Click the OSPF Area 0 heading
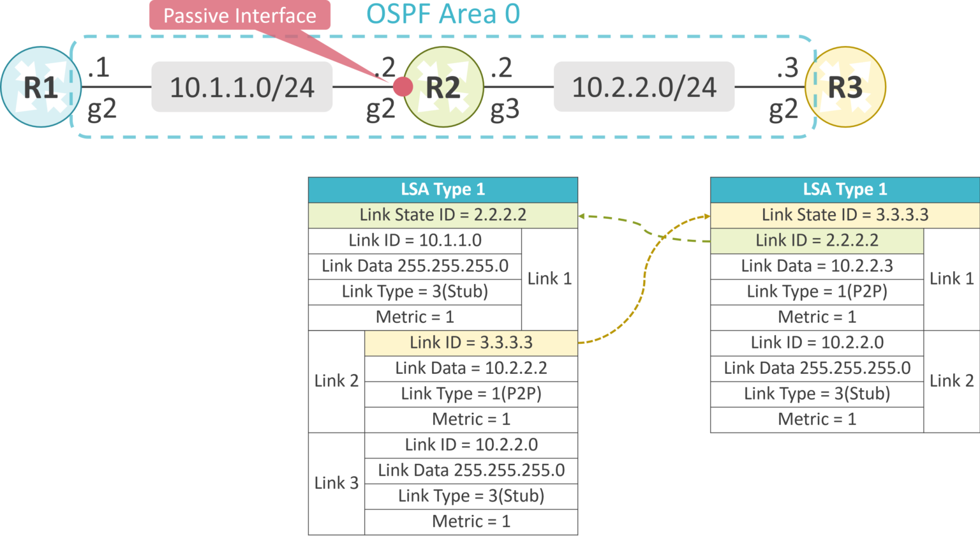Image resolution: width=980 pixels, height=536 pixels. 443,13
